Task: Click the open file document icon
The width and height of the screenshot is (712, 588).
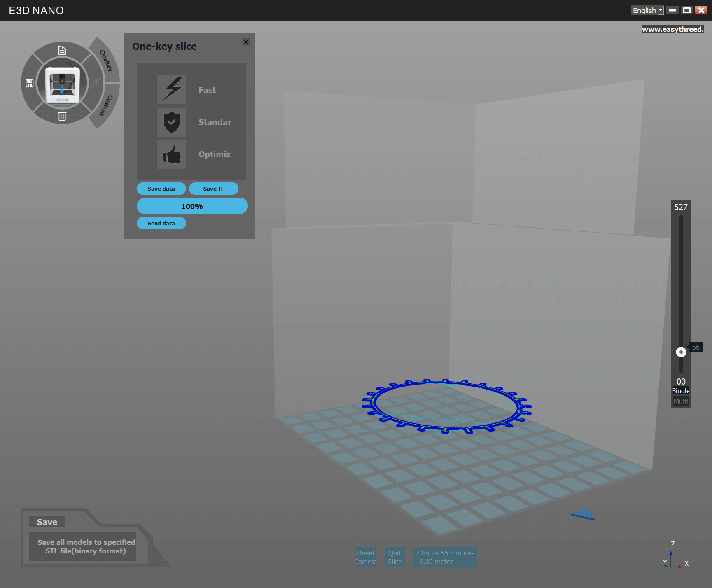Action: 62,50
